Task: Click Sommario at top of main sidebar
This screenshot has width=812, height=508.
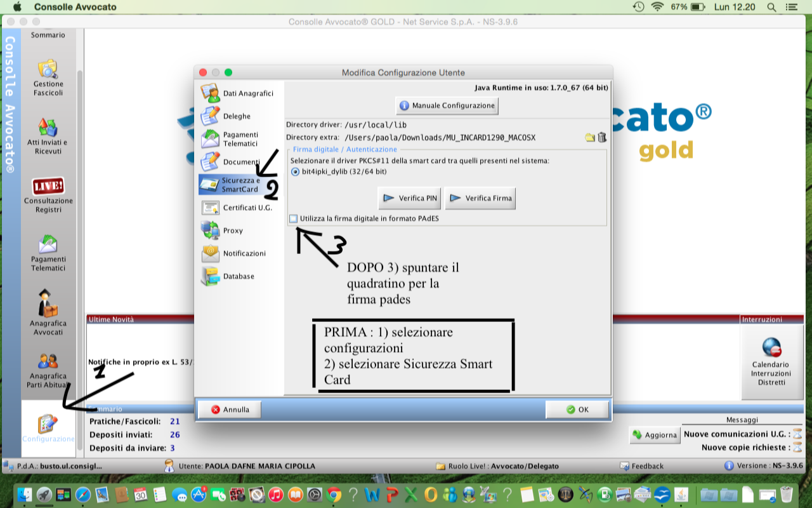Action: coord(48,35)
